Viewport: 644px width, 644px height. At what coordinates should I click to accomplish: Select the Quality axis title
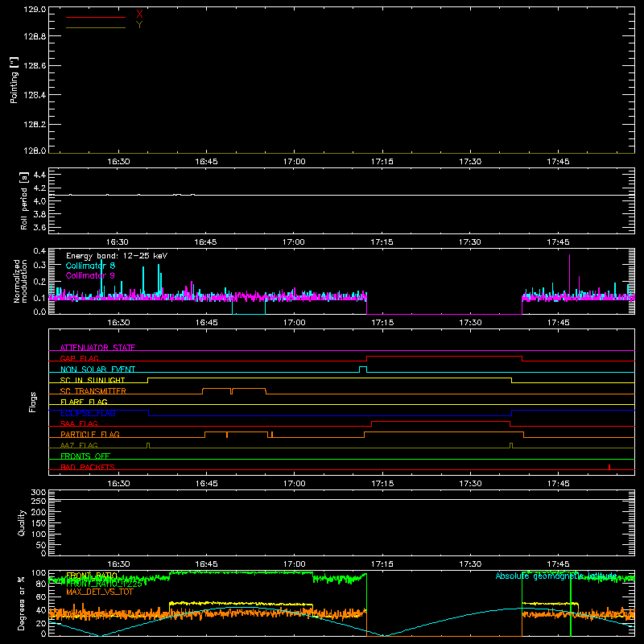tap(22, 523)
